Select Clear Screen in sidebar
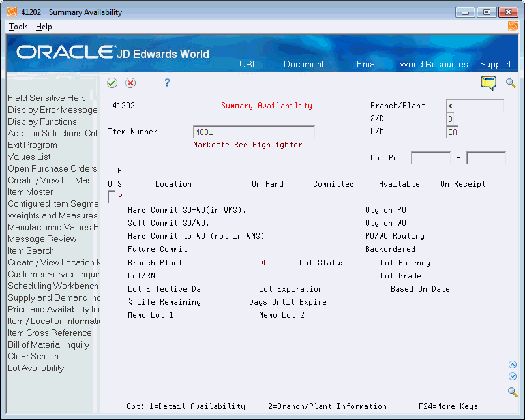Screen dimensions: 525x420 coord(33,356)
